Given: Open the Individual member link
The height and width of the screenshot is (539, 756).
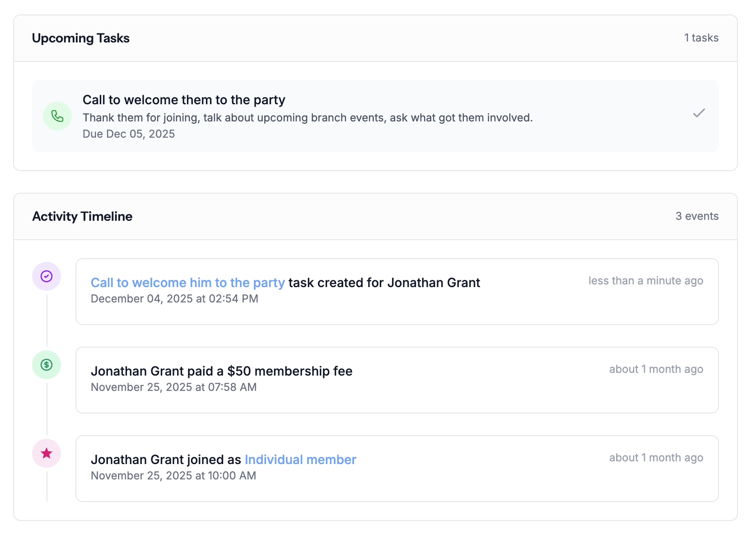Looking at the screenshot, I should click(x=300, y=460).
